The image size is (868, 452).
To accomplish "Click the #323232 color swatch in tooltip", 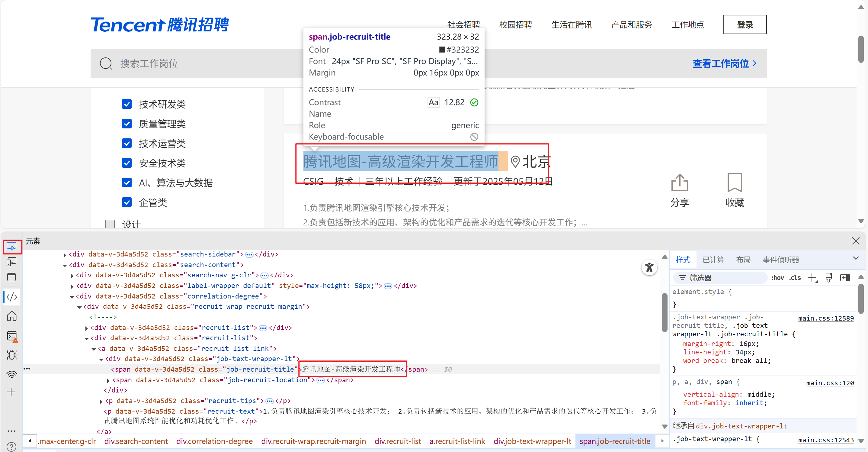I will [442, 50].
